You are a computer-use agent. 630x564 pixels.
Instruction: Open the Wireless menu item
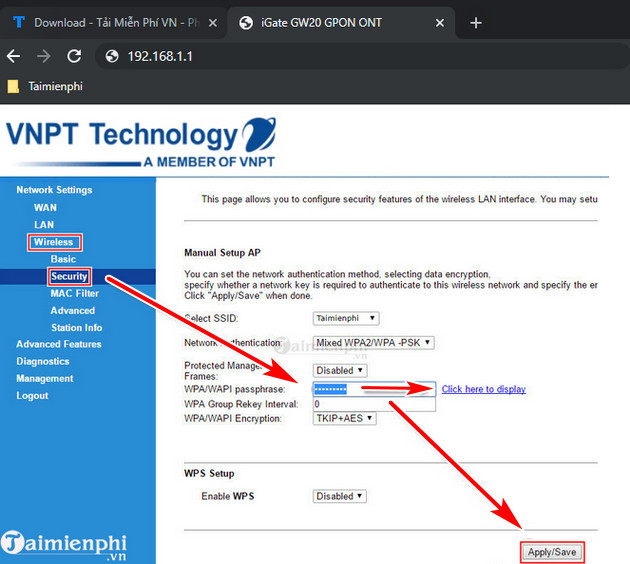point(53,242)
